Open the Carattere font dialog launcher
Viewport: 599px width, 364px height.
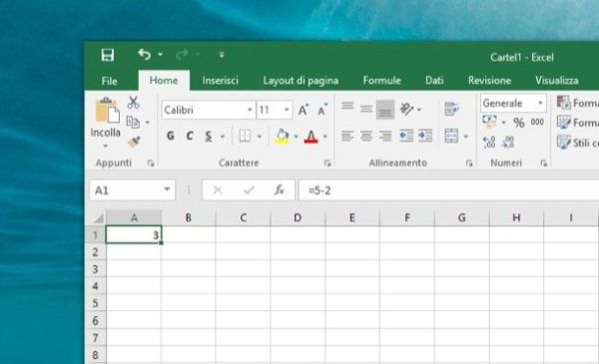point(327,164)
